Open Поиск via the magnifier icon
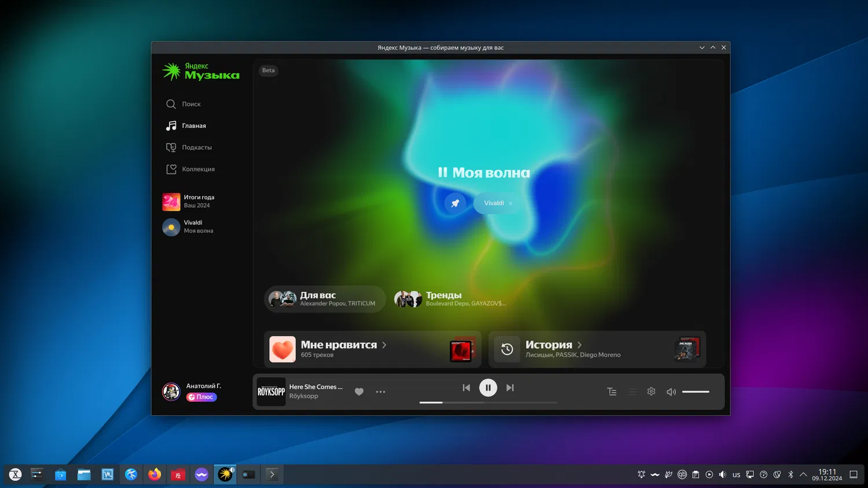 [171, 104]
